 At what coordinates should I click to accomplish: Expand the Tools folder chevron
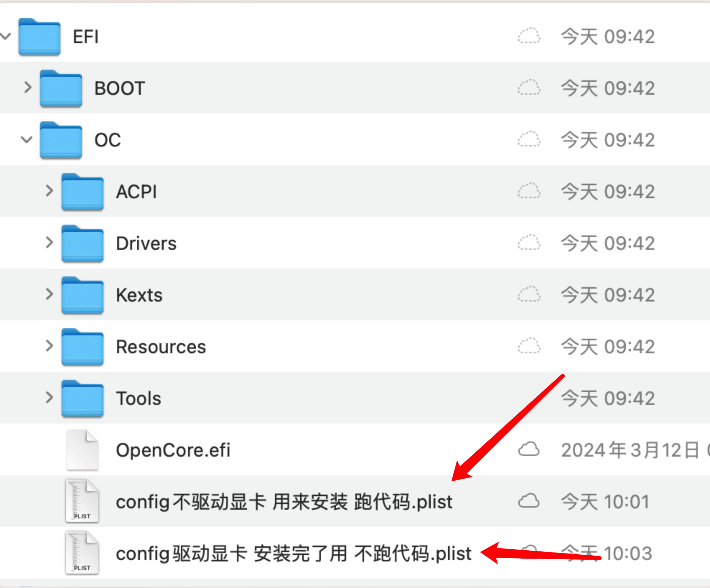49,397
